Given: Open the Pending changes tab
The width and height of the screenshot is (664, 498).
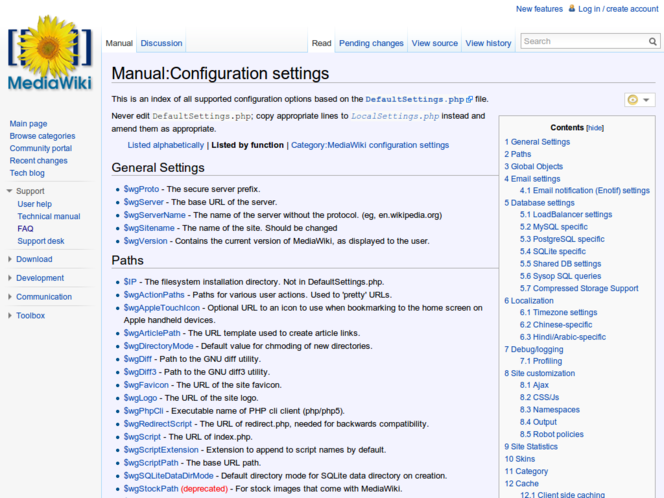Looking at the screenshot, I should (371, 43).
